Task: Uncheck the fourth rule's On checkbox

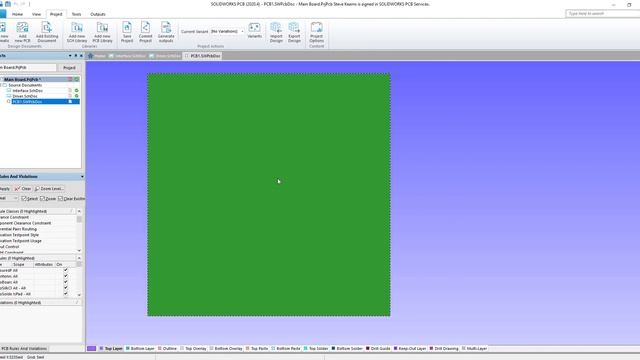Action: tap(66, 288)
